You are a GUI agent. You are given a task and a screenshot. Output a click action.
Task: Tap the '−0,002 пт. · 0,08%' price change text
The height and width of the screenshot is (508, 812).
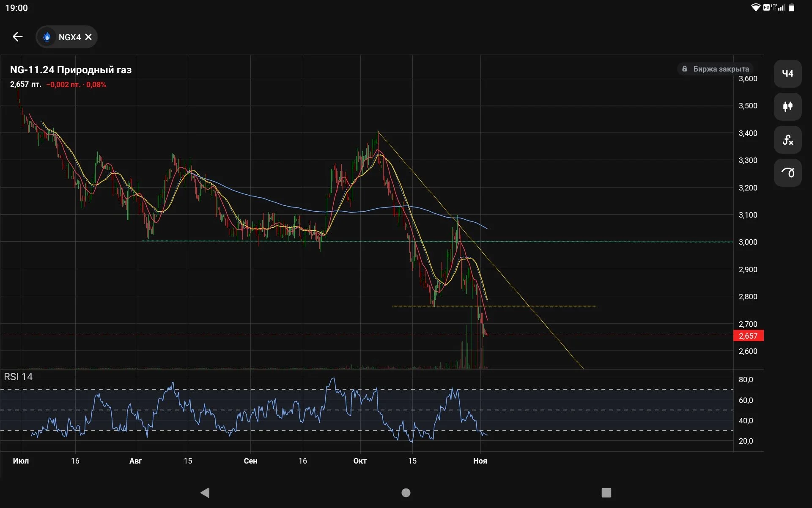click(76, 85)
